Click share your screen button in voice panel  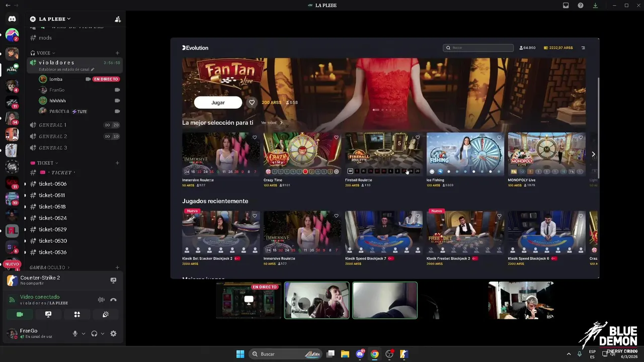click(48, 314)
